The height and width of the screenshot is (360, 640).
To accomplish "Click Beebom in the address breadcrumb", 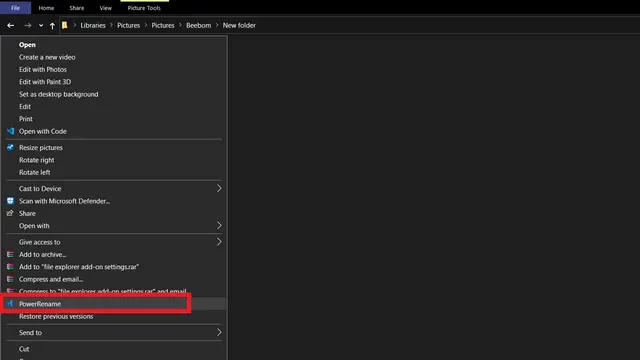I will 198,25.
